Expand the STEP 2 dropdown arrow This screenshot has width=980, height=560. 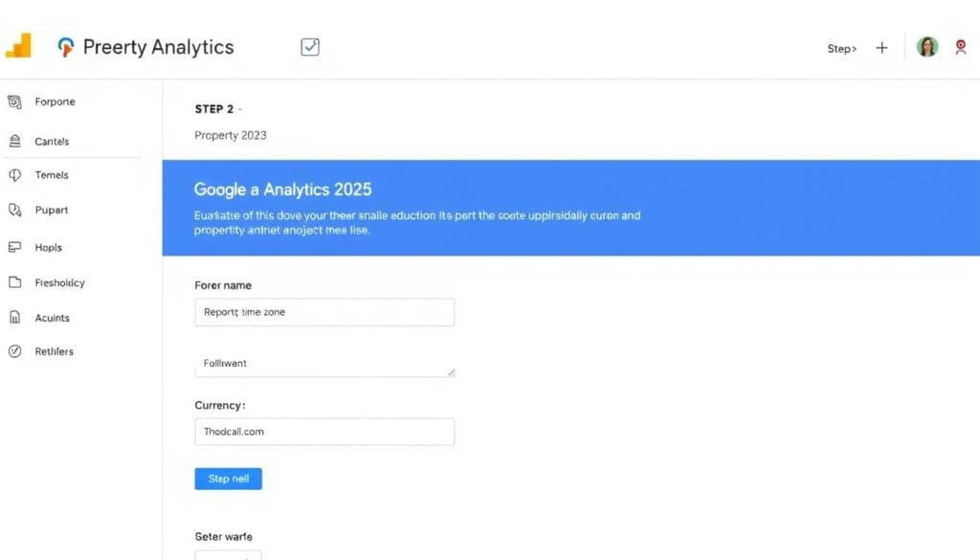[x=240, y=109]
